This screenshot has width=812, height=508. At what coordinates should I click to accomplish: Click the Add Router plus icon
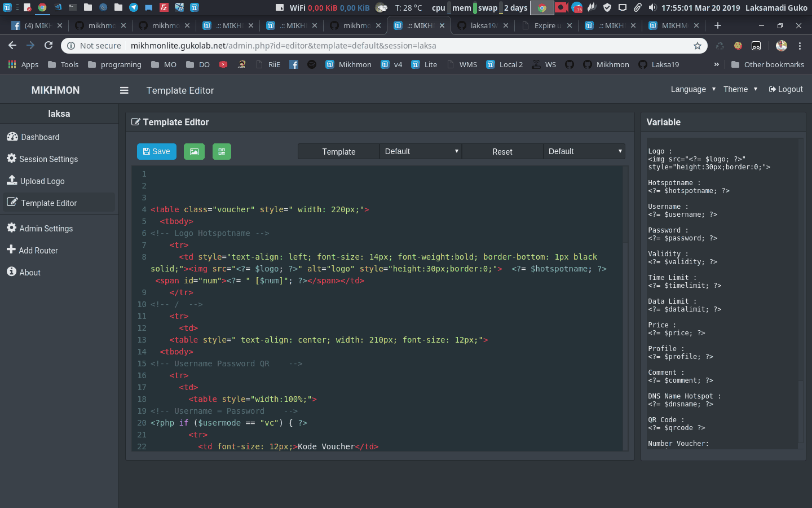tap(11, 250)
